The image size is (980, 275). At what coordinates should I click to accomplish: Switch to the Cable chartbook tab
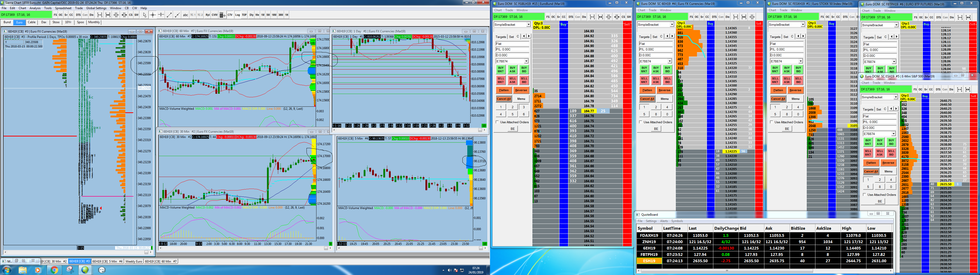32,22
